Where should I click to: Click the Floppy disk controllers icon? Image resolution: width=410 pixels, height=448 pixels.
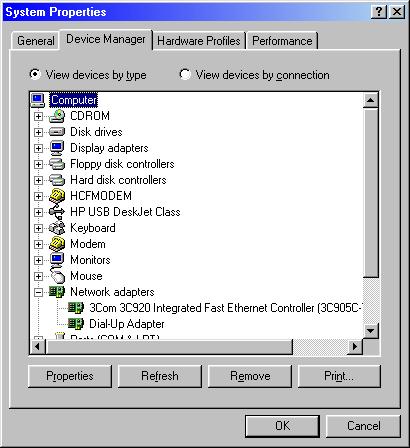(57, 164)
